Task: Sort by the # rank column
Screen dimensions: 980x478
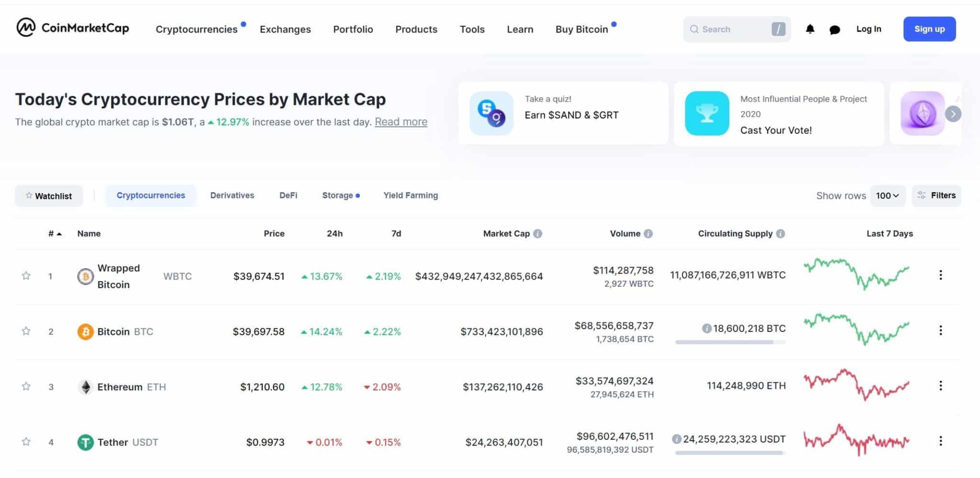Action: [x=55, y=234]
